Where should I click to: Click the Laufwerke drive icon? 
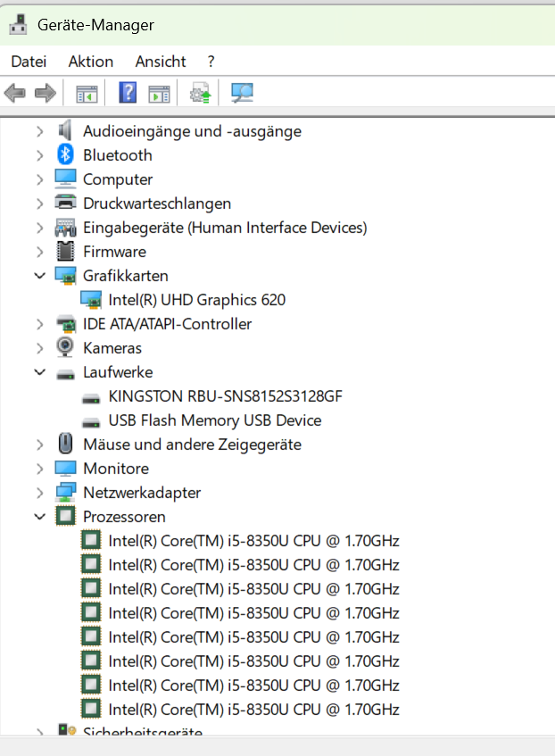click(65, 375)
